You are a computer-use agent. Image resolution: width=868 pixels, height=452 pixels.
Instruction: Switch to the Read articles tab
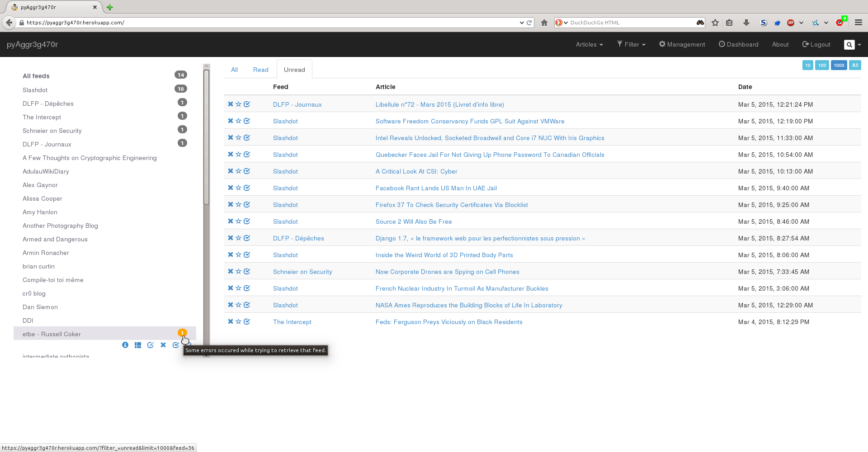point(261,70)
